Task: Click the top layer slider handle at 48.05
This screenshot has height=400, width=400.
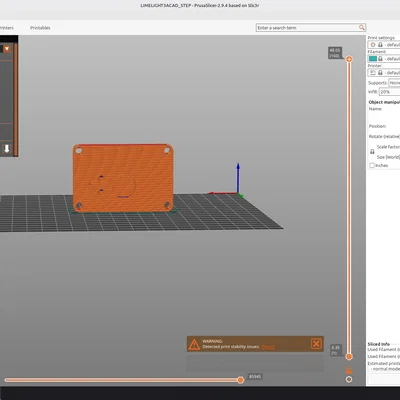Action: pyautogui.click(x=349, y=59)
